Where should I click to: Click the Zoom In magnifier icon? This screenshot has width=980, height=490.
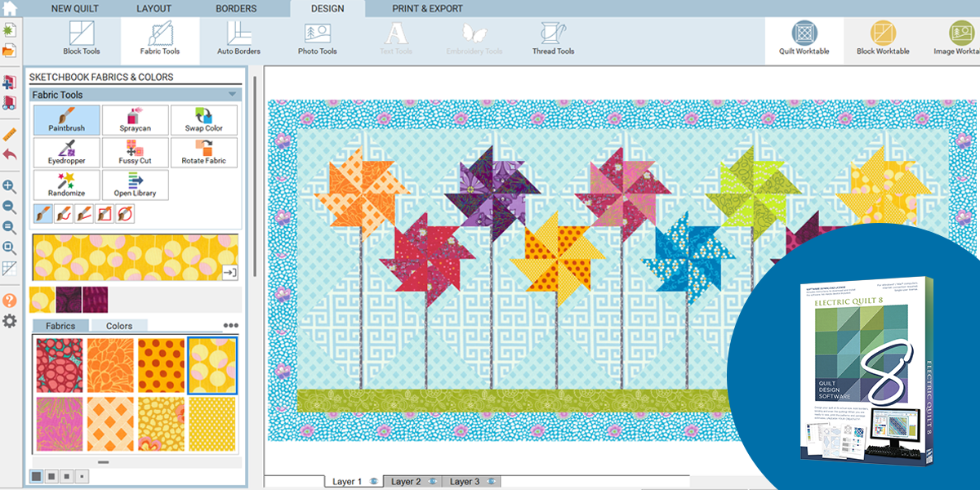pyautogui.click(x=9, y=186)
